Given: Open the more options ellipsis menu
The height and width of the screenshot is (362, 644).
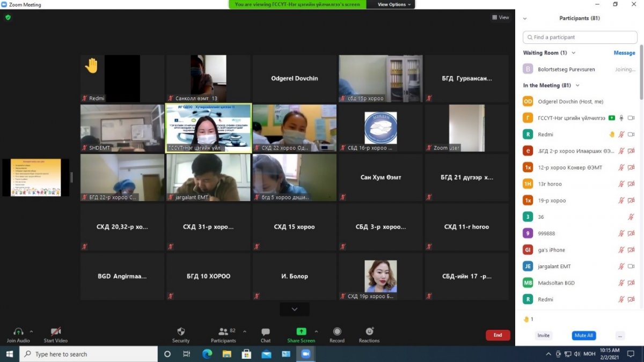Looking at the screenshot, I should 620,336.
